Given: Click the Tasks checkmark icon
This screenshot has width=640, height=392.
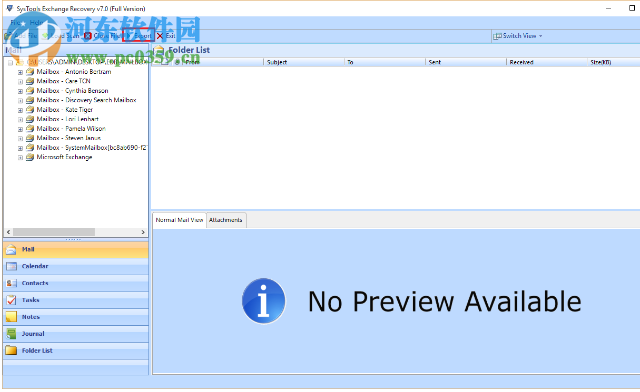Looking at the screenshot, I should pyautogui.click(x=11, y=300).
